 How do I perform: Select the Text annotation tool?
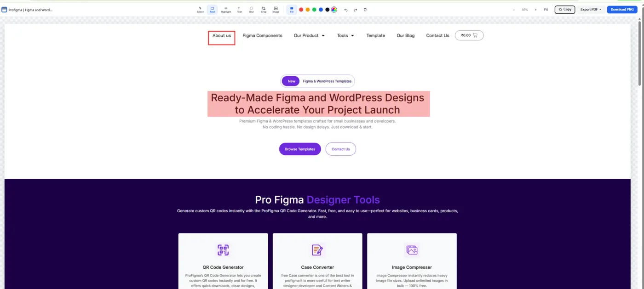tap(239, 9)
